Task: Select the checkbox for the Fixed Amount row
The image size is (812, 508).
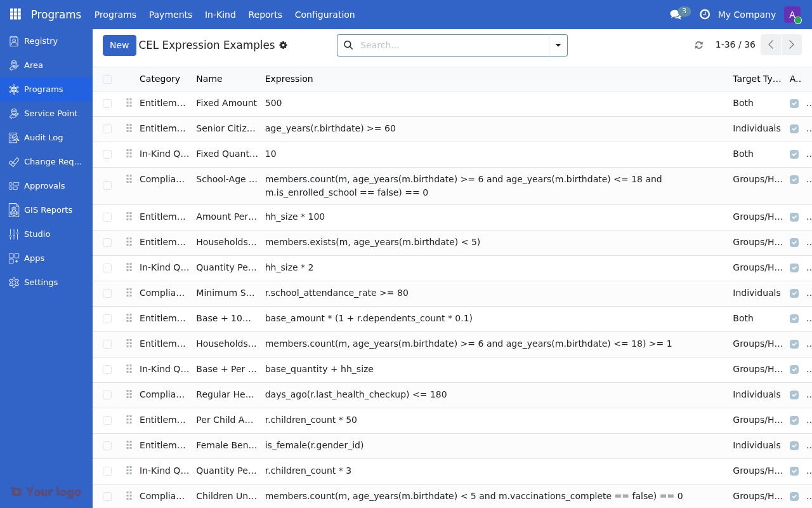Action: tap(107, 103)
